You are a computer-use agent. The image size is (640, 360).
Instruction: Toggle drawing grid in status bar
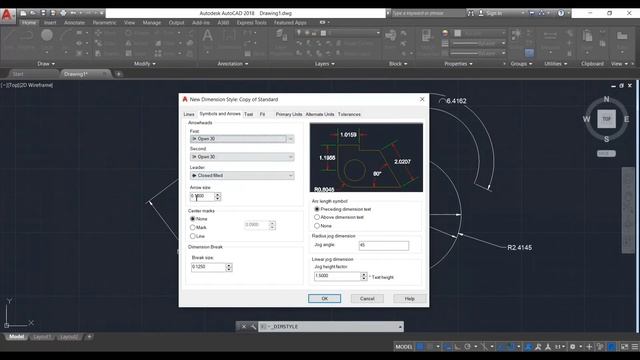click(420, 347)
